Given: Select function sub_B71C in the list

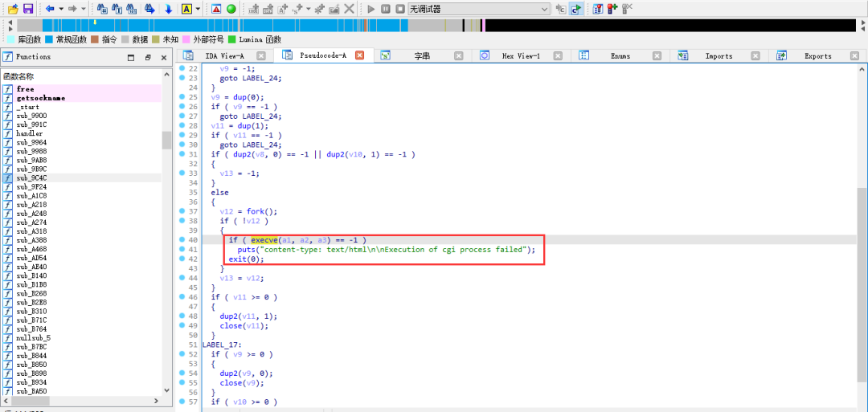Looking at the screenshot, I should tap(82, 320).
